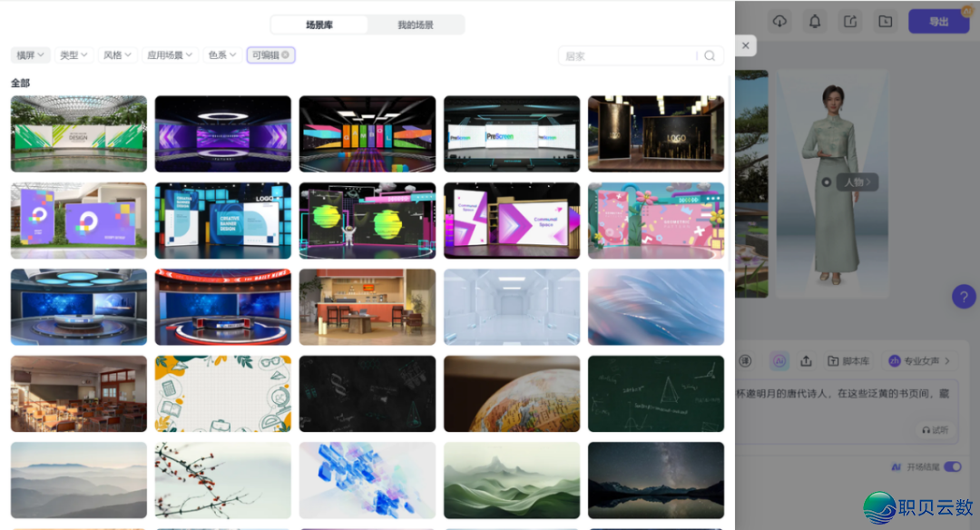Remove the 可编辑 filter chip
The width and height of the screenshot is (980, 530).
coord(286,54)
